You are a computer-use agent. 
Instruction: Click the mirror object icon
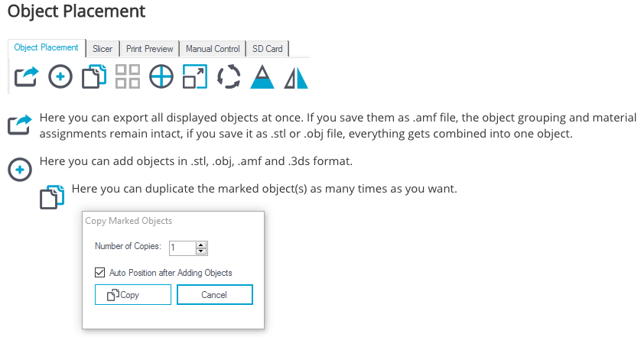point(296,78)
